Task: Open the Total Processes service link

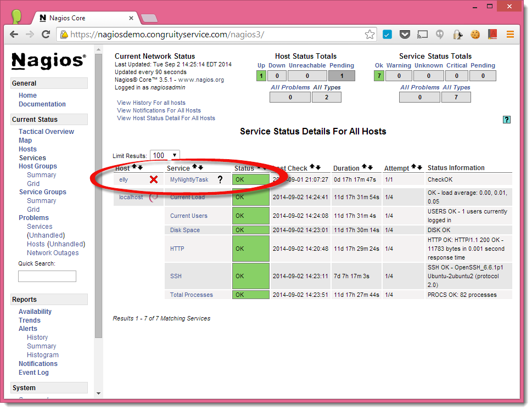Action: click(x=192, y=295)
